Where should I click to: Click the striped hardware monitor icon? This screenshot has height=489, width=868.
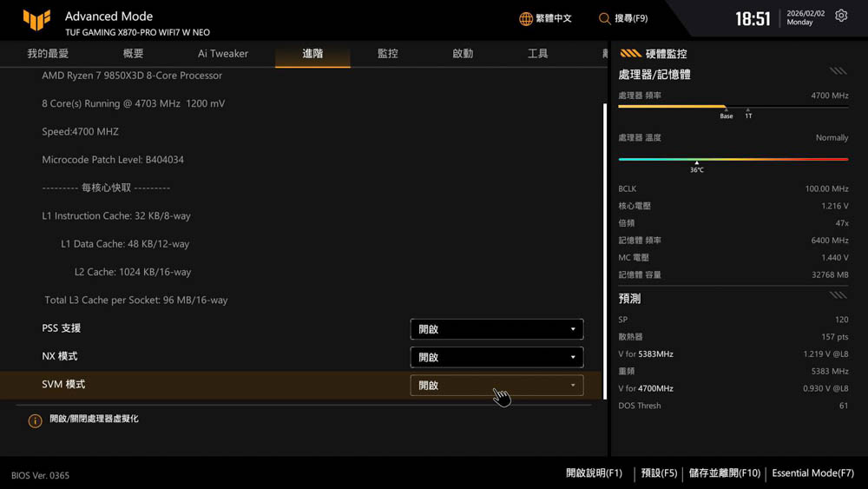point(630,54)
